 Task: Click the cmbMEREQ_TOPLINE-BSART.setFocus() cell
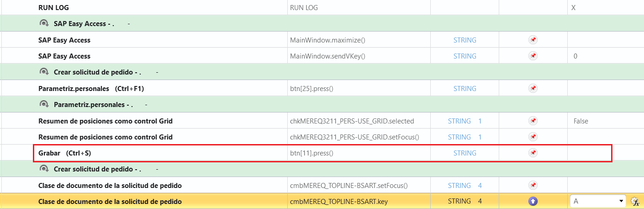coord(349,186)
